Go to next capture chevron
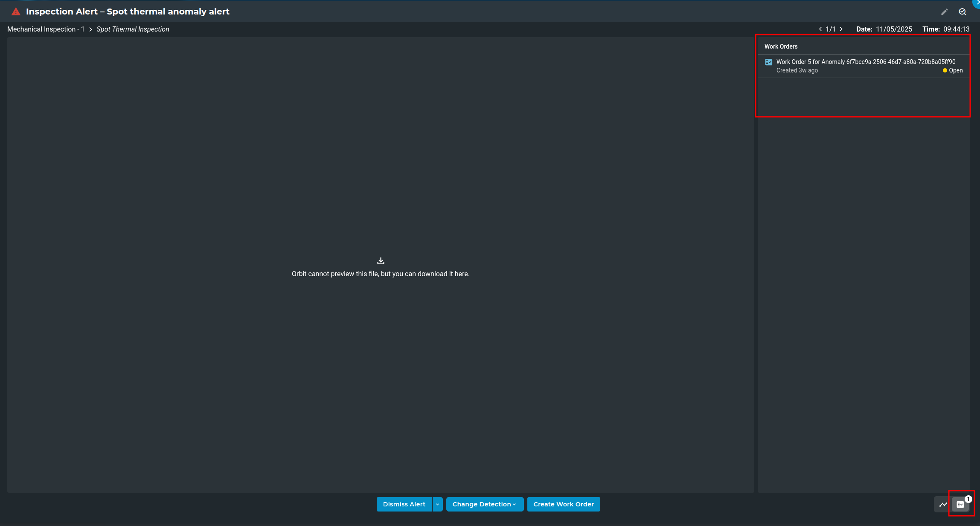 point(841,29)
